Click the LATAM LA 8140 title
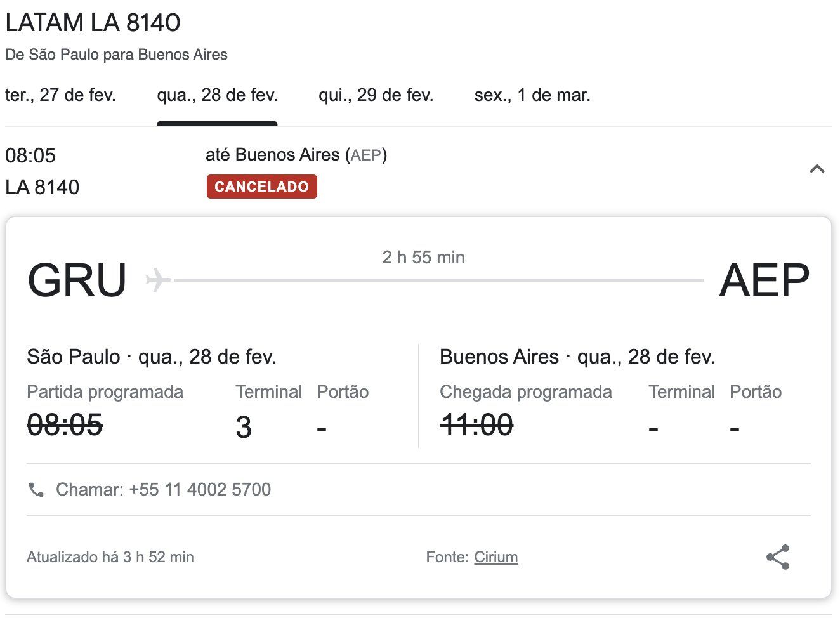The width and height of the screenshot is (840, 618). (x=93, y=23)
